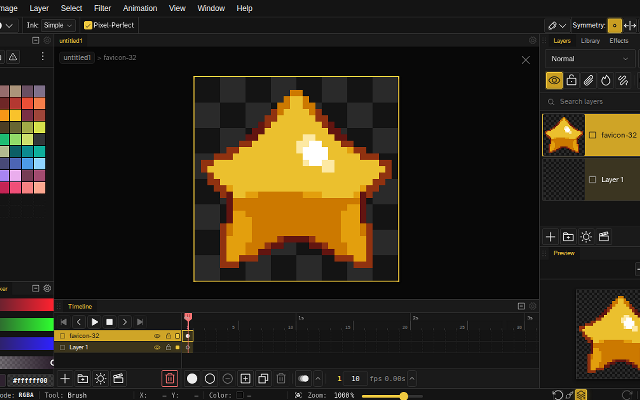Click the untitled1 breadcrumb button

click(x=77, y=58)
